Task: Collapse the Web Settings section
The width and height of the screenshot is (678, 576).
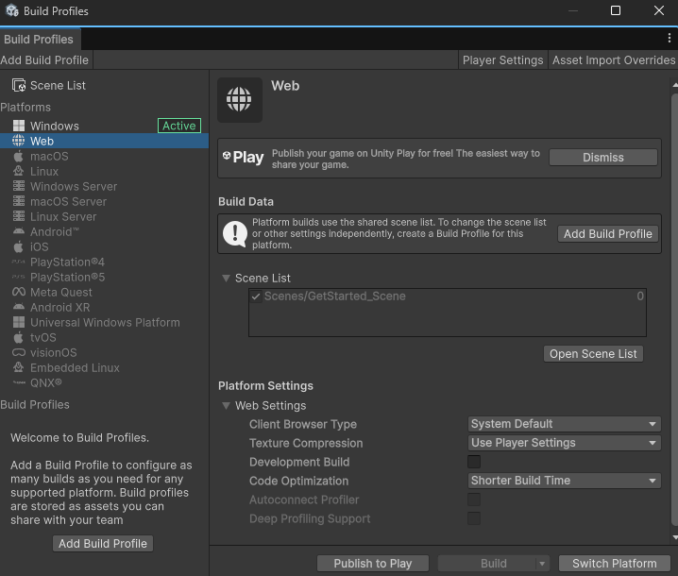Action: 226,406
